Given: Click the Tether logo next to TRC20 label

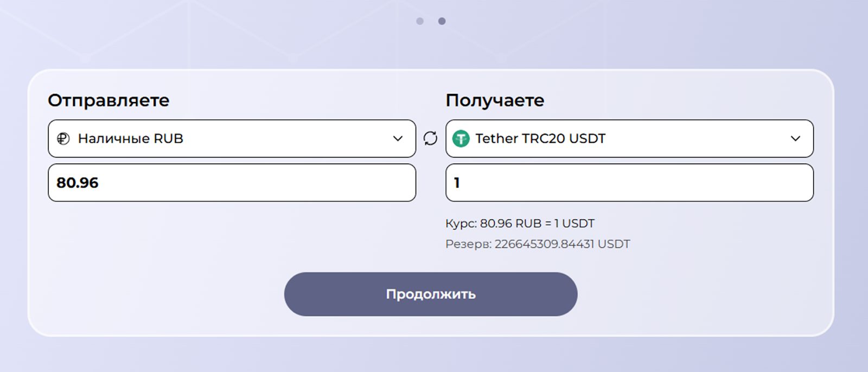Looking at the screenshot, I should tap(461, 138).
